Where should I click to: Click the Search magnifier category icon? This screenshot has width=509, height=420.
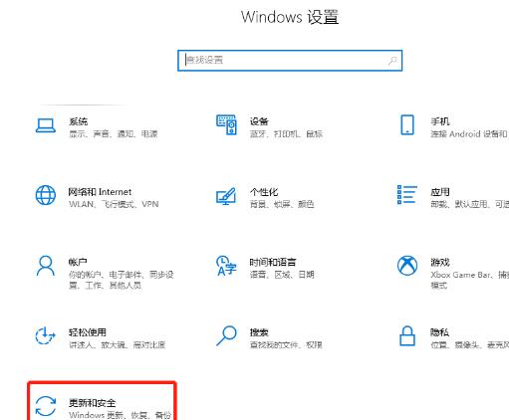(226, 335)
